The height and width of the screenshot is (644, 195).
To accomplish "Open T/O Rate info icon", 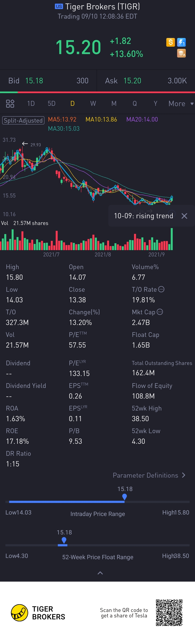I will pyautogui.click(x=161, y=289).
